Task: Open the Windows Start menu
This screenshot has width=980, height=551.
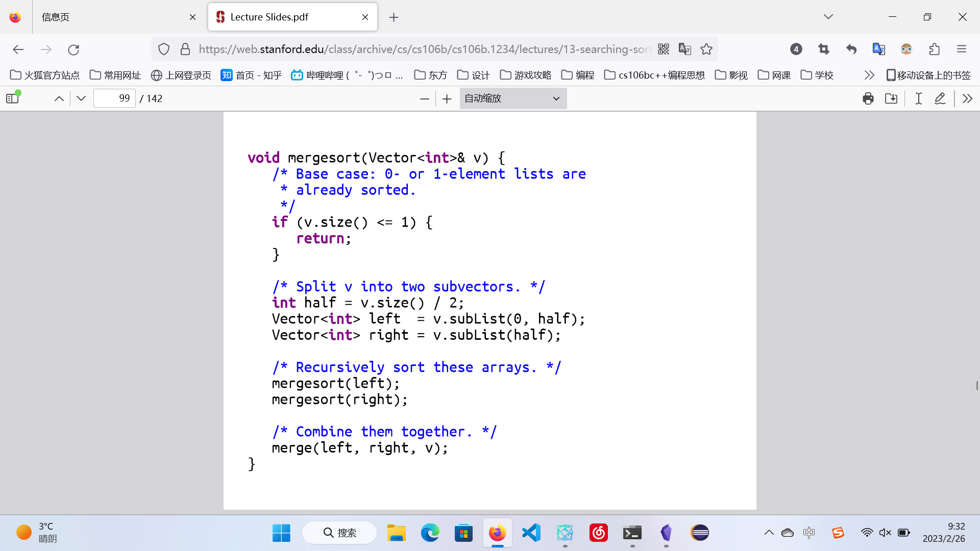Action: click(x=281, y=533)
